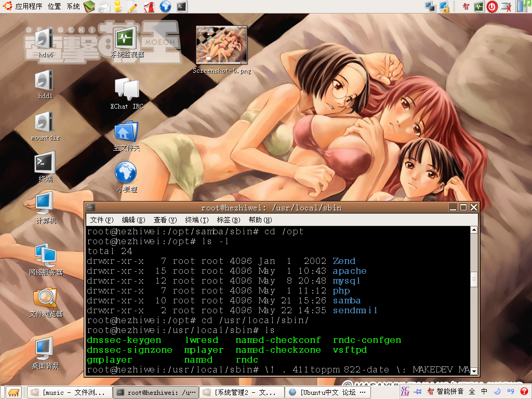Launch the globe web browser in top panel
532x399 pixels.
[x=165, y=7]
